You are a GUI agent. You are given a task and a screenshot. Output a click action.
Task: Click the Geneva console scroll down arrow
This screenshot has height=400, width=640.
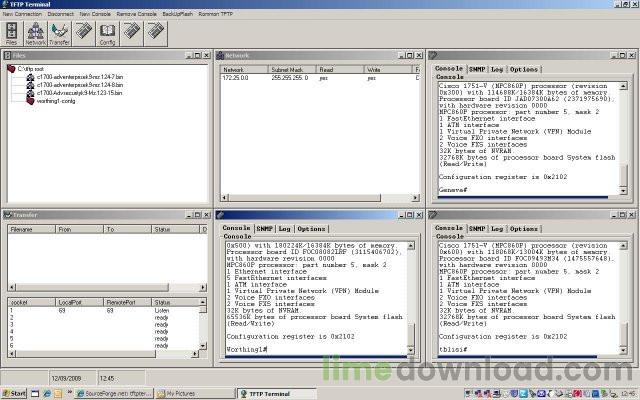pyautogui.click(x=623, y=191)
